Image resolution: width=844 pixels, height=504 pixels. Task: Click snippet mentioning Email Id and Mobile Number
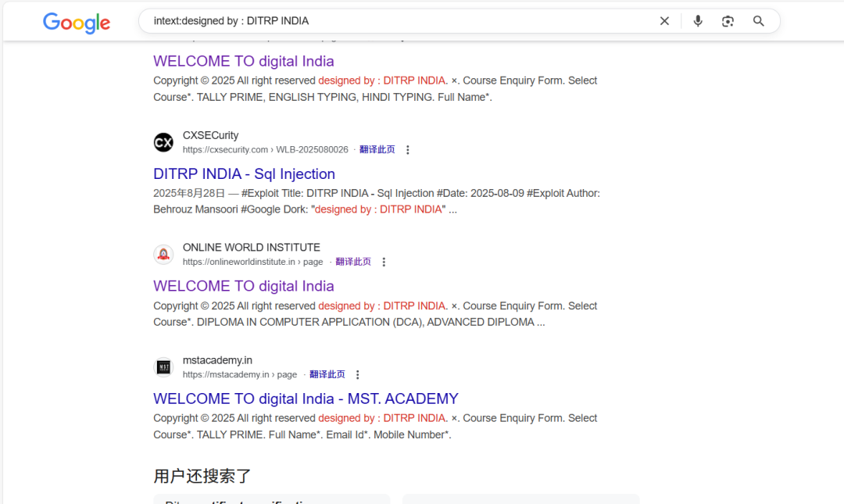[x=375, y=427]
